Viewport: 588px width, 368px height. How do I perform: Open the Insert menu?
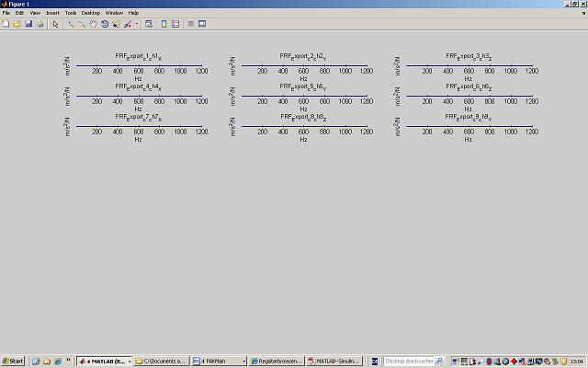coord(52,13)
